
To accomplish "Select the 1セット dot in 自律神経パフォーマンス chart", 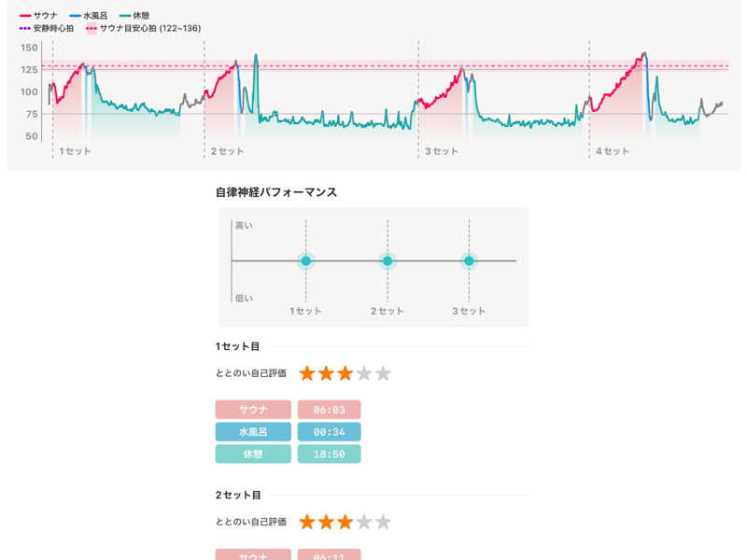I will coord(306,261).
